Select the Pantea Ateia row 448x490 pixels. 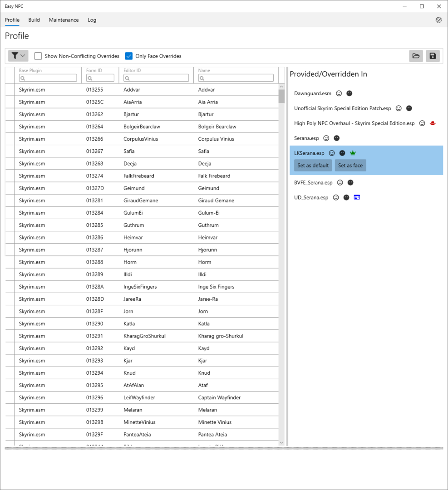(x=142, y=434)
